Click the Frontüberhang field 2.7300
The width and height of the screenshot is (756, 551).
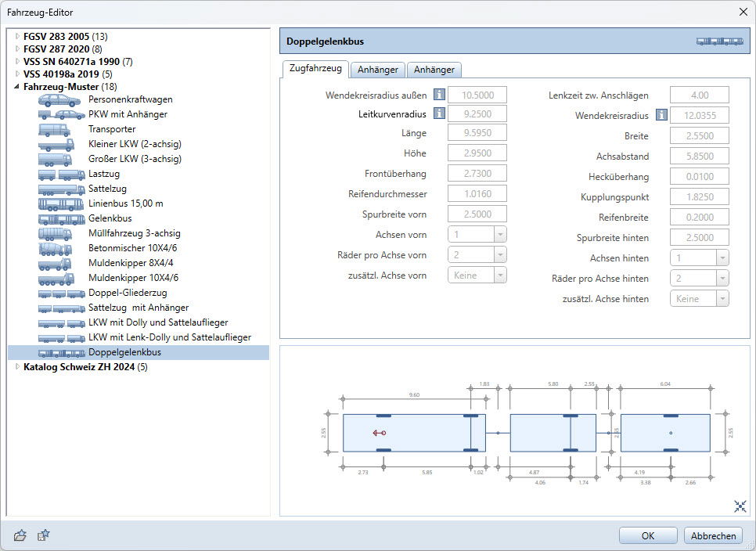click(477, 173)
